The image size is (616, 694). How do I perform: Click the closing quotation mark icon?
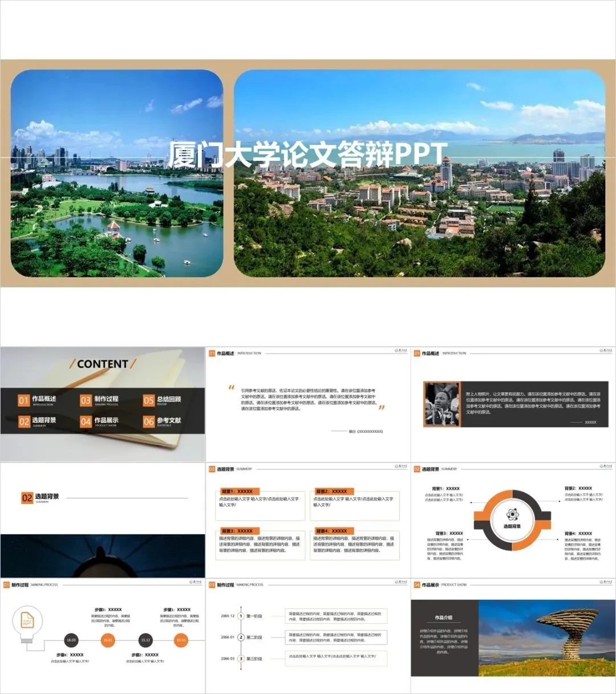tap(382, 407)
